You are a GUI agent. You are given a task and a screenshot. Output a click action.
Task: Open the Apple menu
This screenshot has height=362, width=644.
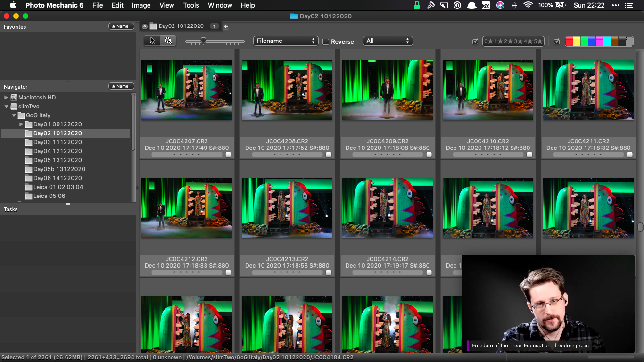pos(13,5)
